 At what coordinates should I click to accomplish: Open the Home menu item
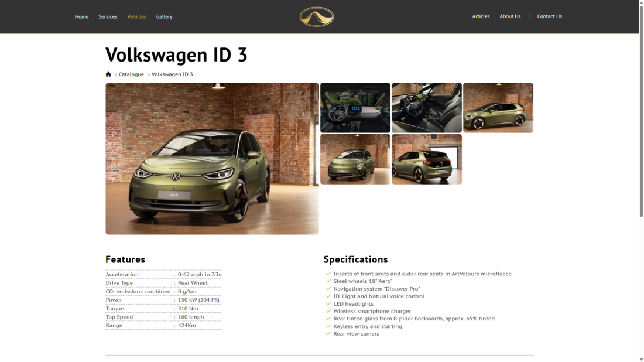point(81,17)
